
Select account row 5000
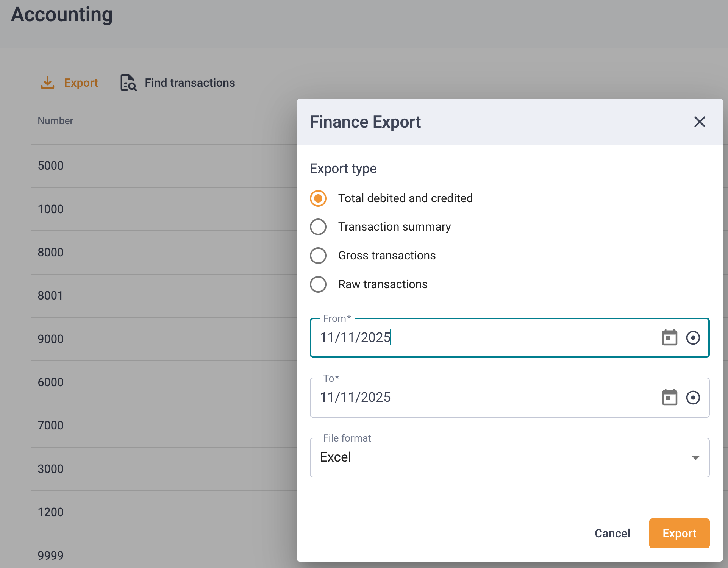click(x=164, y=166)
